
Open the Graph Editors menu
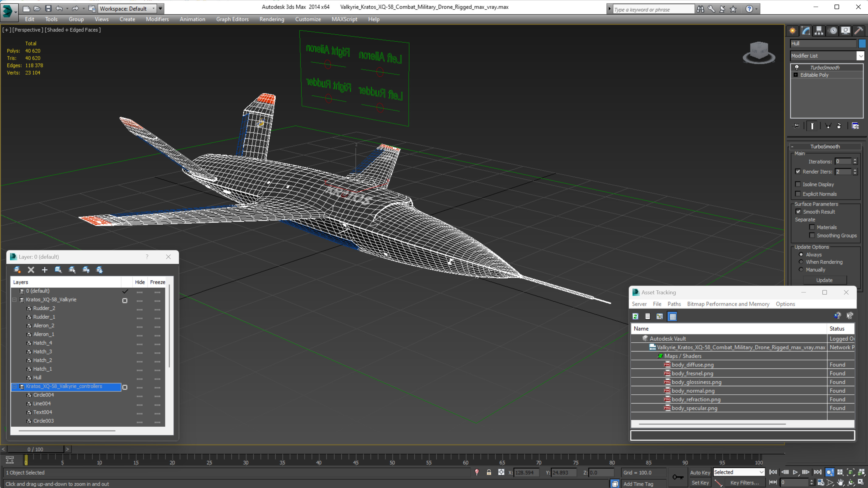click(x=232, y=19)
